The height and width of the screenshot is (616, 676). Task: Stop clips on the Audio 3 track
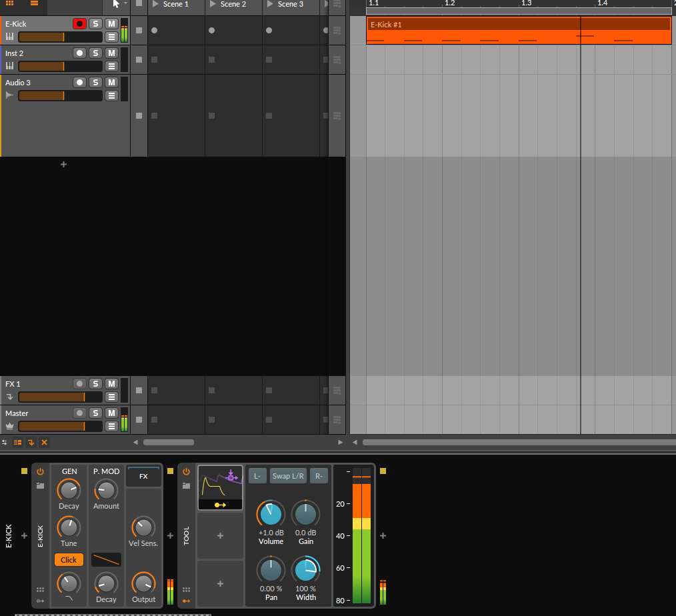pyautogui.click(x=139, y=115)
